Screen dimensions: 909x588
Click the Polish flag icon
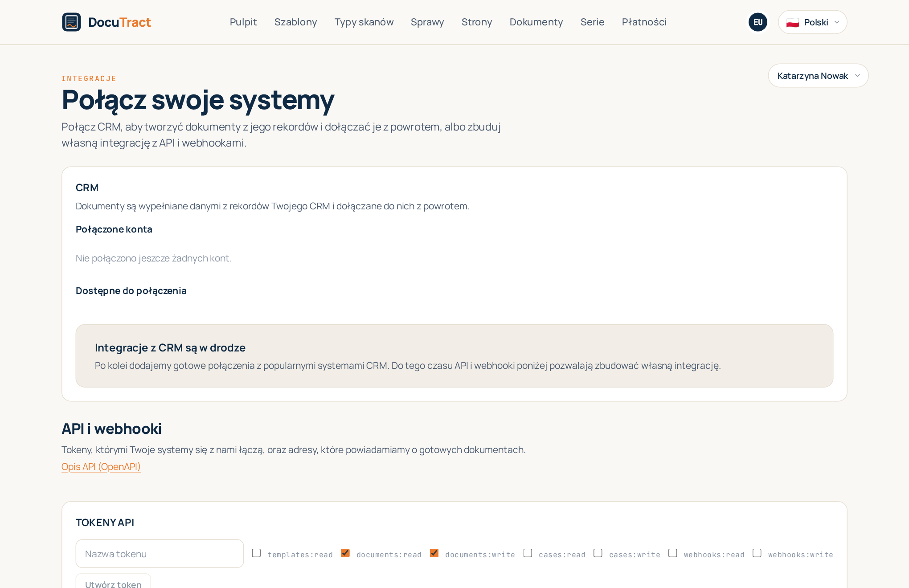tap(792, 22)
